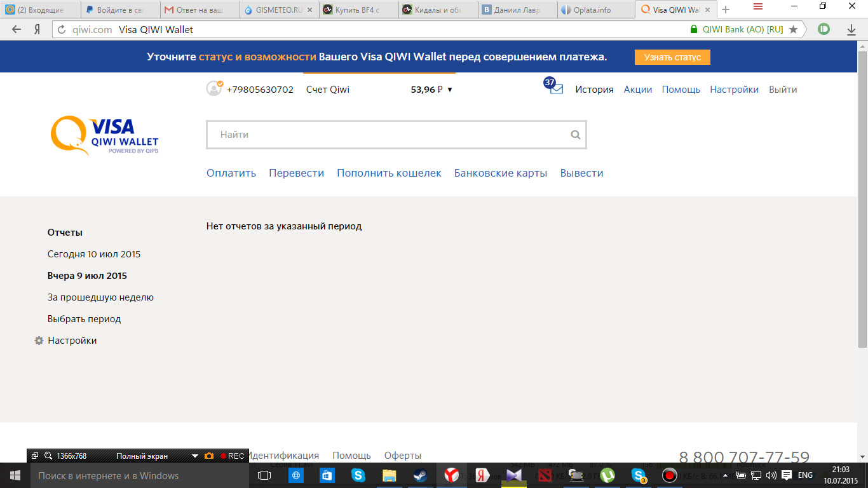
Task: Click the Узнать статус button
Action: (x=672, y=57)
